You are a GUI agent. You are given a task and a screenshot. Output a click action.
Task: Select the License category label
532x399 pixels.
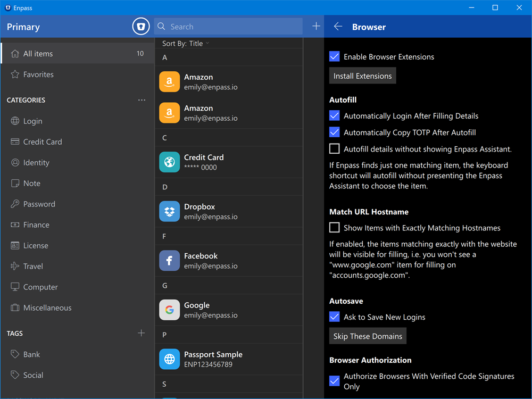[36, 245]
